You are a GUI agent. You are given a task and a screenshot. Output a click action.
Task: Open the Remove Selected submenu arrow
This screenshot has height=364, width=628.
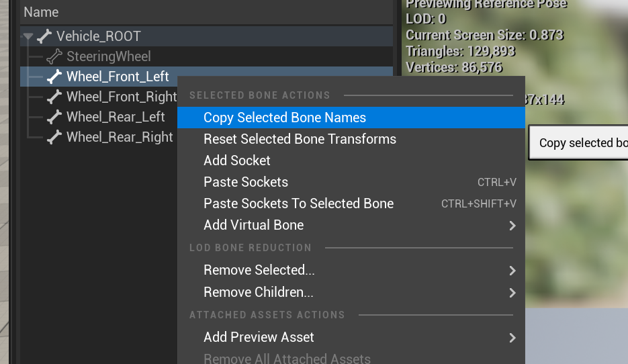pos(512,271)
